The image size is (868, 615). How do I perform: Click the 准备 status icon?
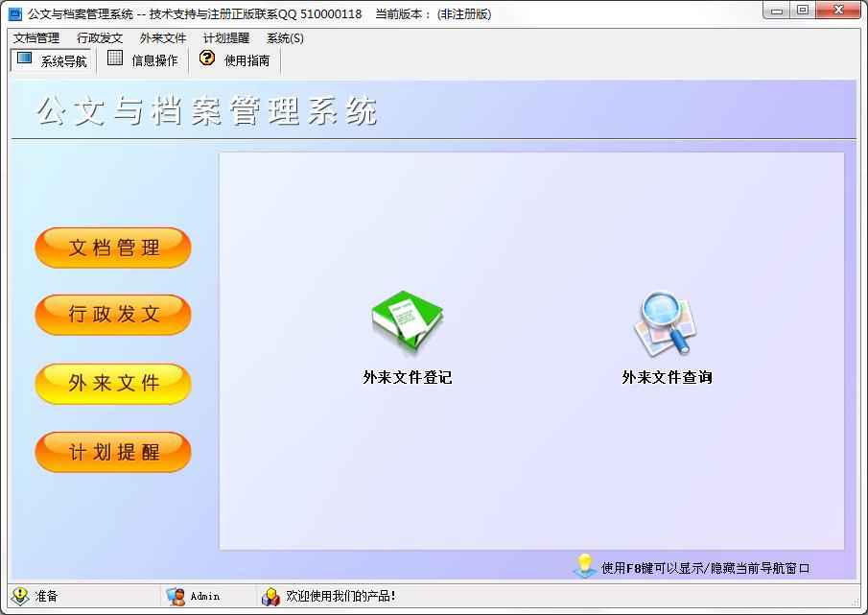pyautogui.click(x=20, y=596)
